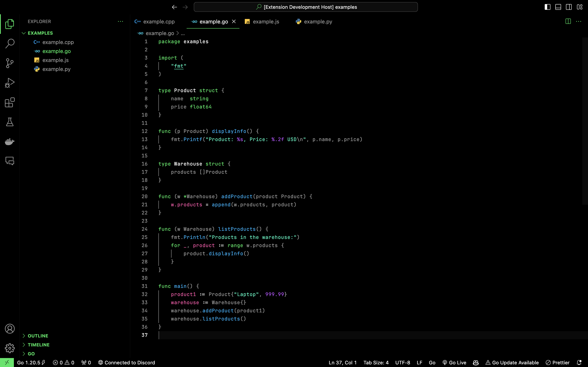Switch to the example.py tab
The image size is (588, 367).
coord(318,22)
